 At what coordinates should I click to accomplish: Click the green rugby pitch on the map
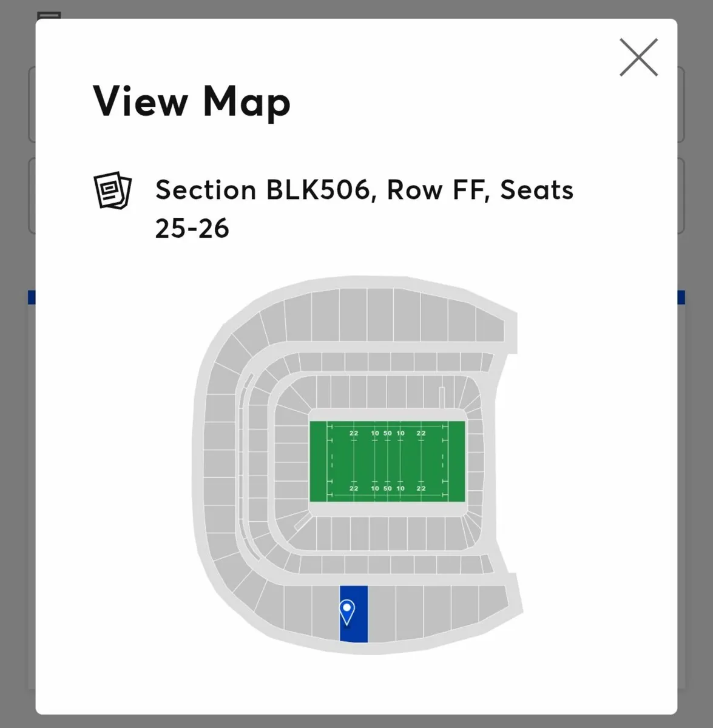coord(387,461)
